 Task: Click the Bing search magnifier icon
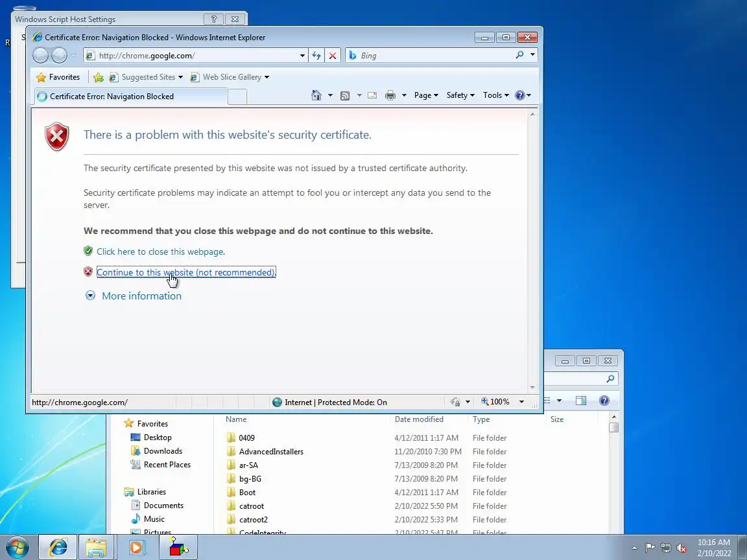coord(520,54)
